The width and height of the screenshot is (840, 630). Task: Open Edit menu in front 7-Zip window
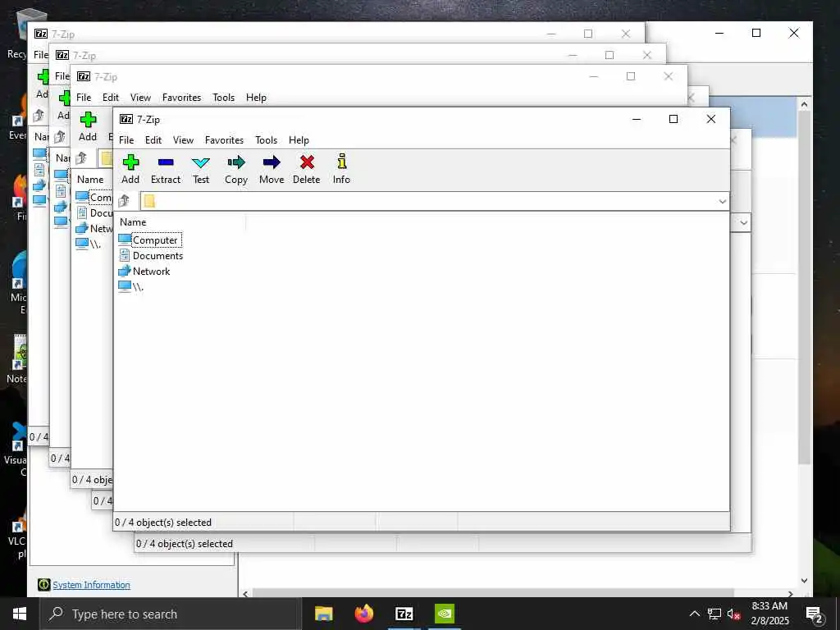coord(153,139)
